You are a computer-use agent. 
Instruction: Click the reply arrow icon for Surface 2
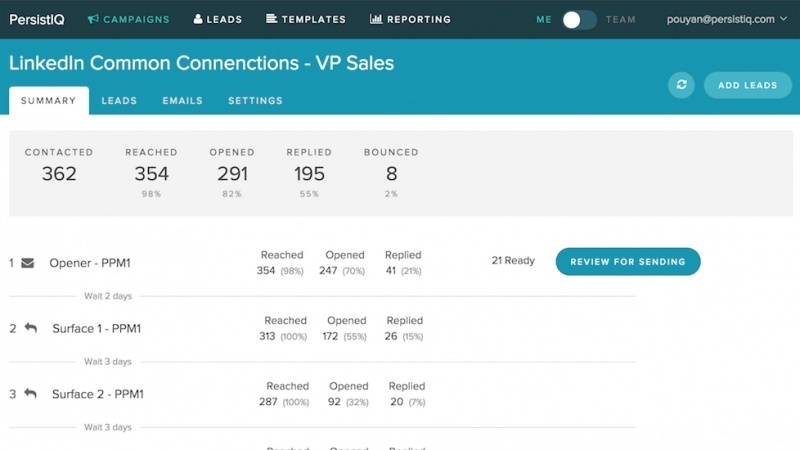(x=31, y=393)
